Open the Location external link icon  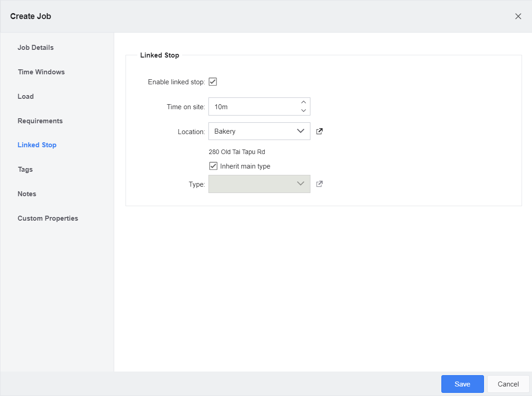[319, 131]
